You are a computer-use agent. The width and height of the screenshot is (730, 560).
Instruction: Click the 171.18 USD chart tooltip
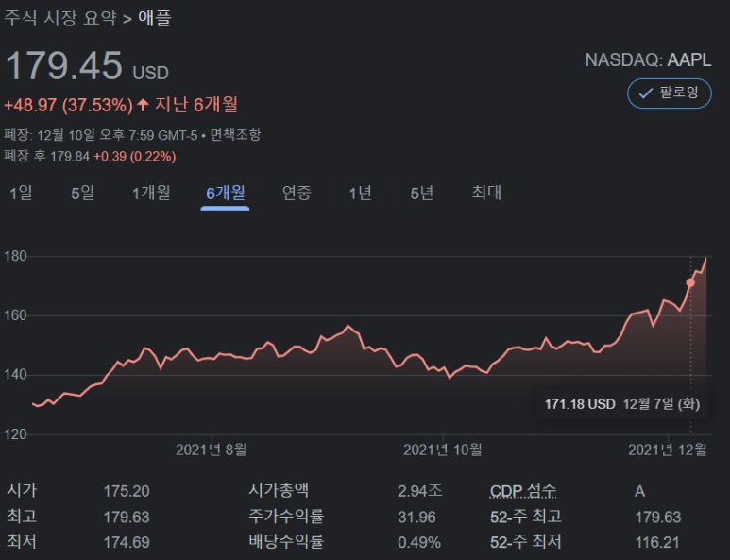point(622,404)
